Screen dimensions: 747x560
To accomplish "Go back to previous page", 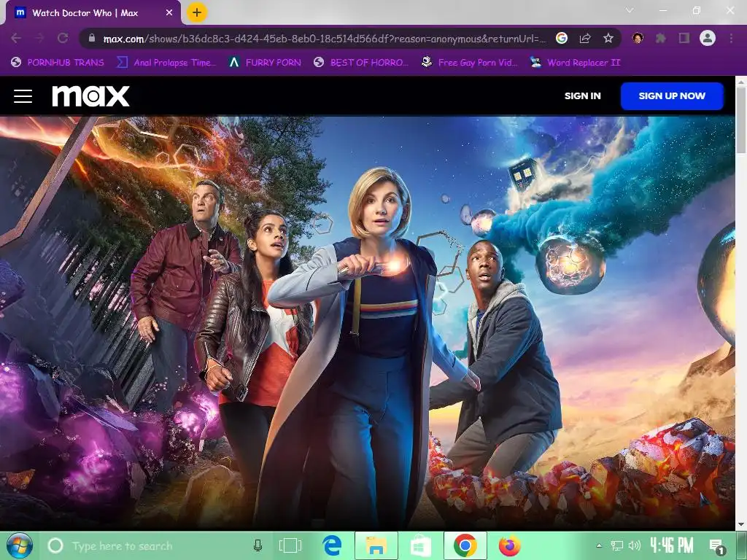I will click(16, 38).
